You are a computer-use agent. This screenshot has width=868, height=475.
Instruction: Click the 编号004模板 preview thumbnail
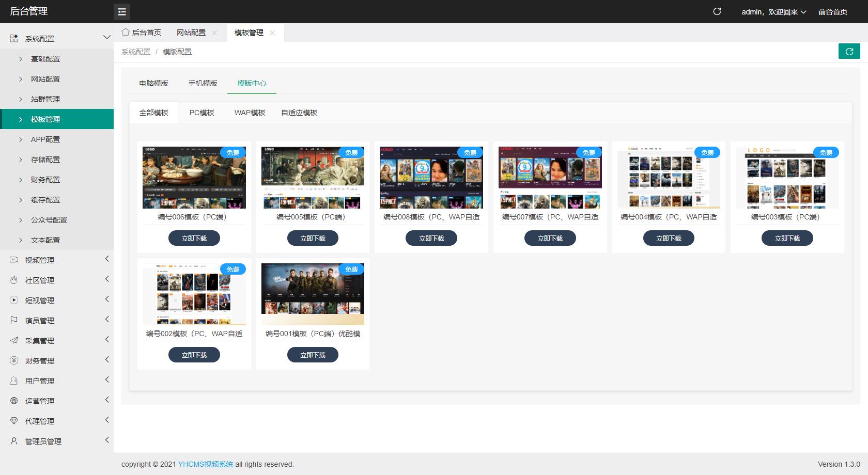pos(669,178)
